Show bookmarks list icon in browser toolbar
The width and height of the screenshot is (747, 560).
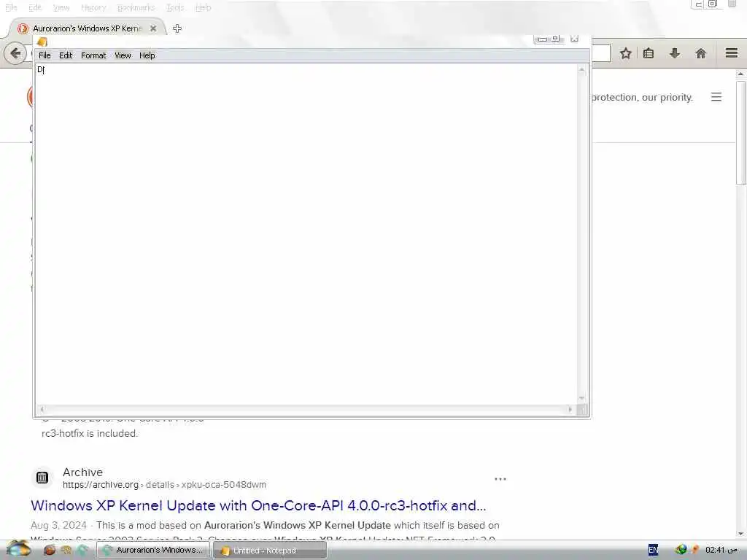click(x=649, y=53)
